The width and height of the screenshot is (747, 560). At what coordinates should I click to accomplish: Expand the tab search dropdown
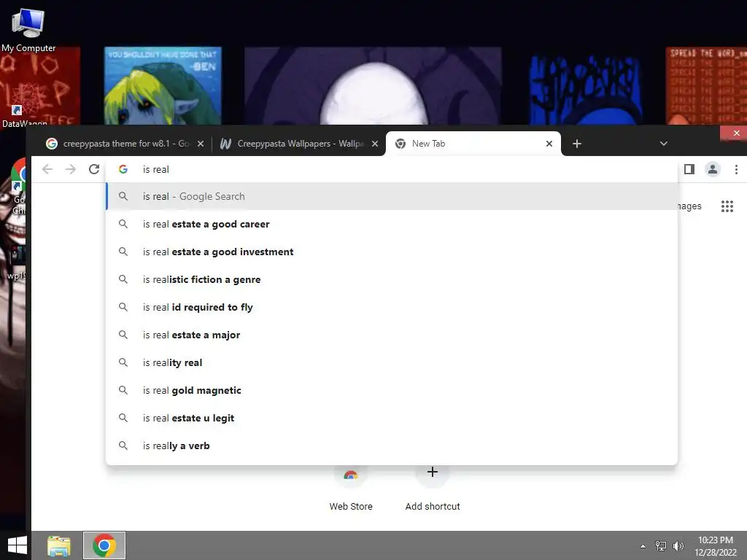(663, 144)
